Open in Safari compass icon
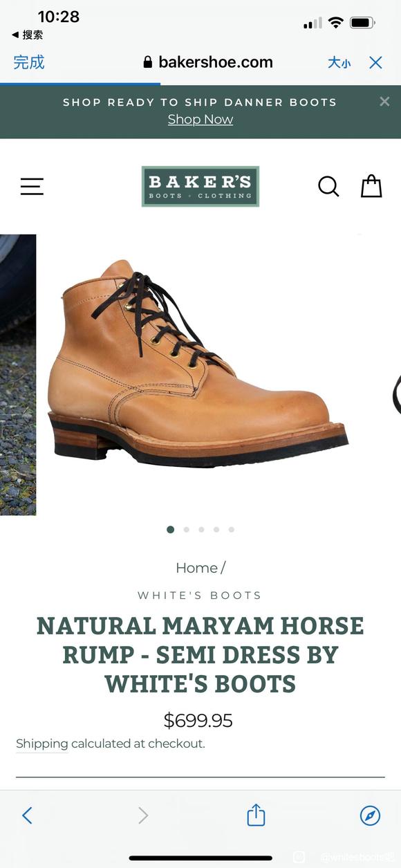The image size is (401, 868). 371,815
